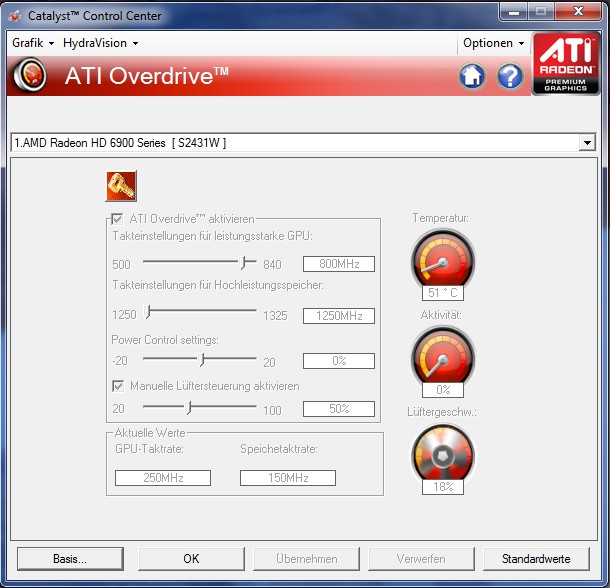
Task: Click the OK button
Action: pyautogui.click(x=191, y=559)
